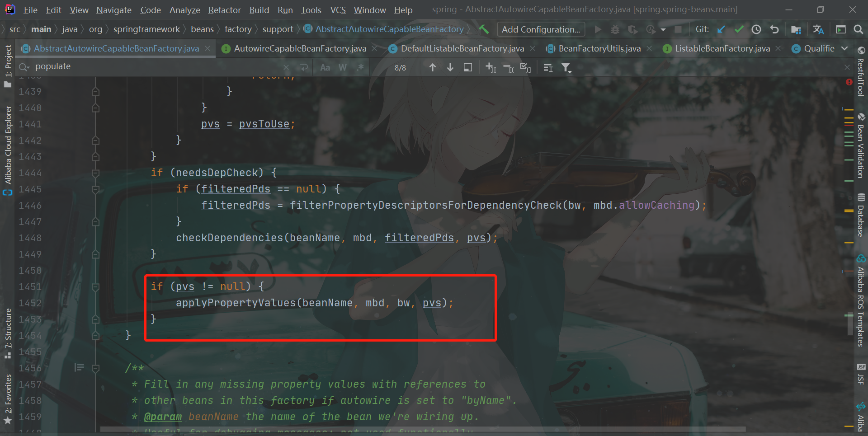Go to next occurrence with the down arrow

[450, 67]
